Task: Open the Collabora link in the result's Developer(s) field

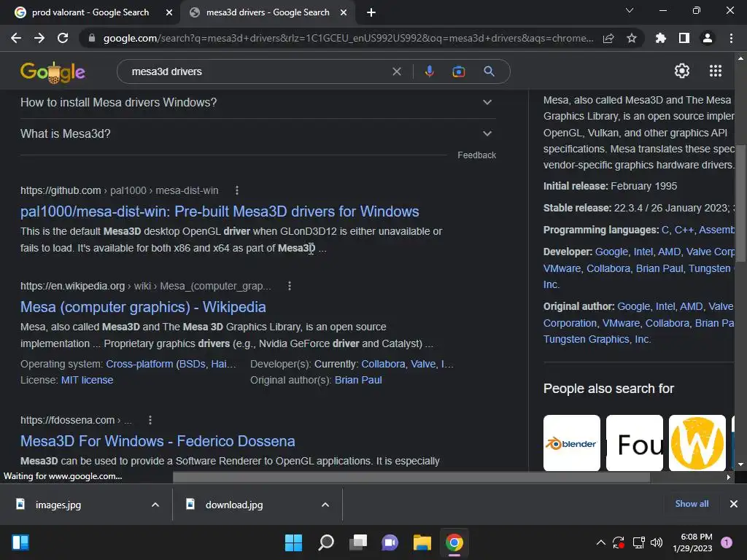Action: click(383, 364)
